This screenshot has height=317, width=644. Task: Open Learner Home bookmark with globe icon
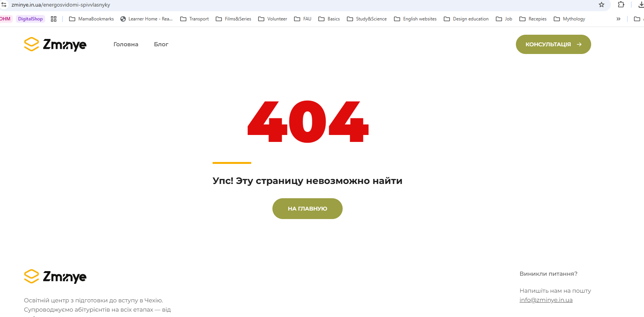(146, 19)
